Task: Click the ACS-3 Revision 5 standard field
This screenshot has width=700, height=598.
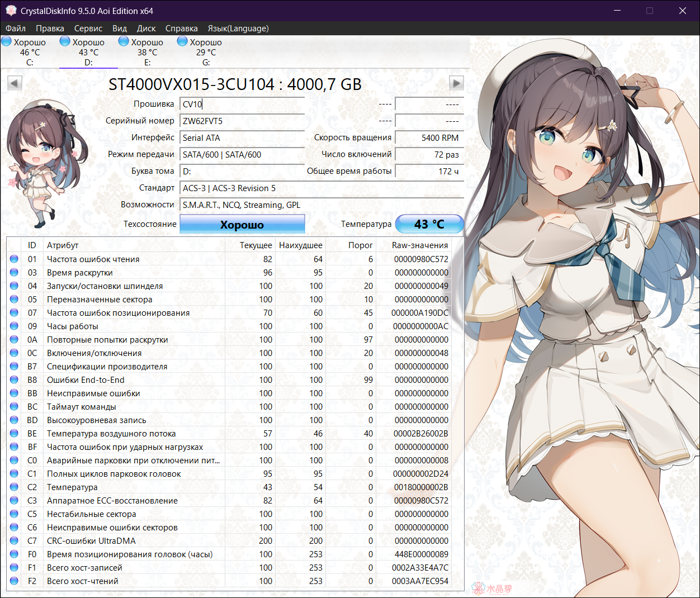Action: (321, 188)
